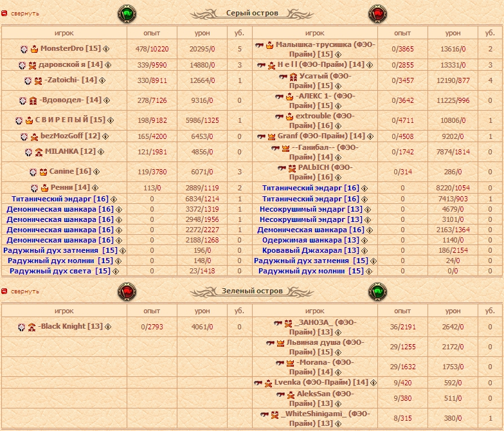The image size is (504, 431).
Task: Open info icon next to H e l l (ФЭО-Прайм)
Action: click(x=370, y=65)
